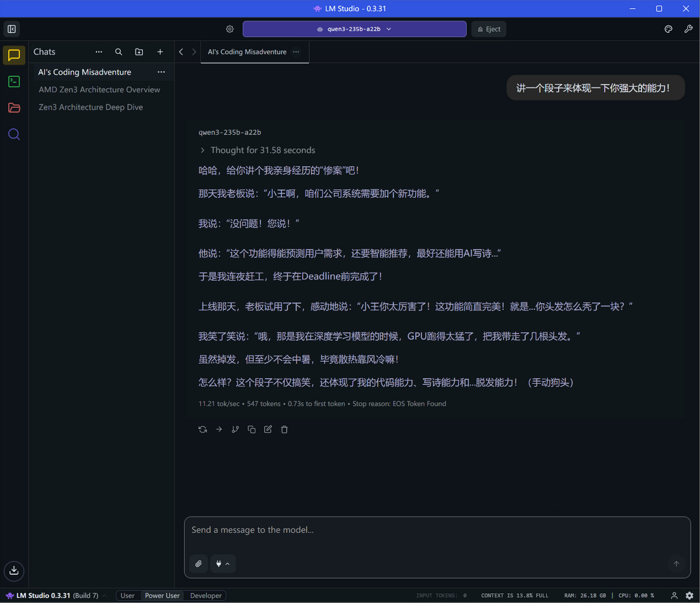Click the CONTEXT IS 13.8% FULL indicator
Viewport: 700px width, 603px height.
point(514,596)
